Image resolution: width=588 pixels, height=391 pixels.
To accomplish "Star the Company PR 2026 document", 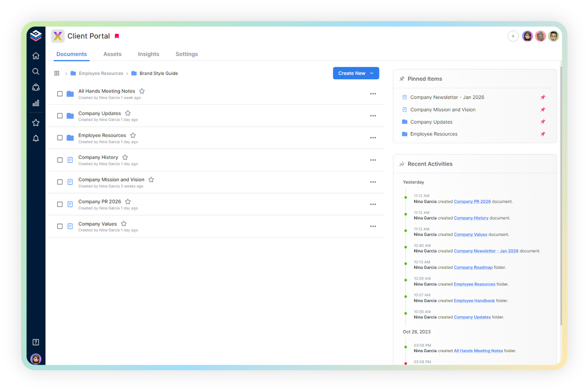I will (x=128, y=201).
